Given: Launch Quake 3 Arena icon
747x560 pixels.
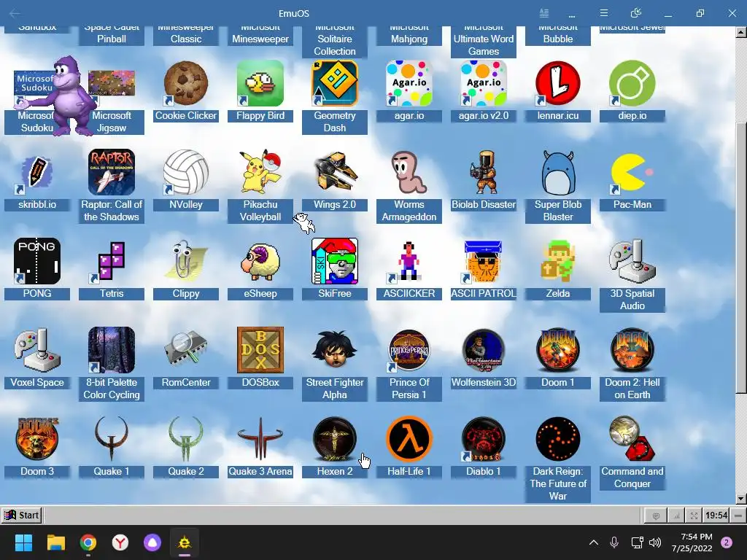Looking at the screenshot, I should [260, 440].
